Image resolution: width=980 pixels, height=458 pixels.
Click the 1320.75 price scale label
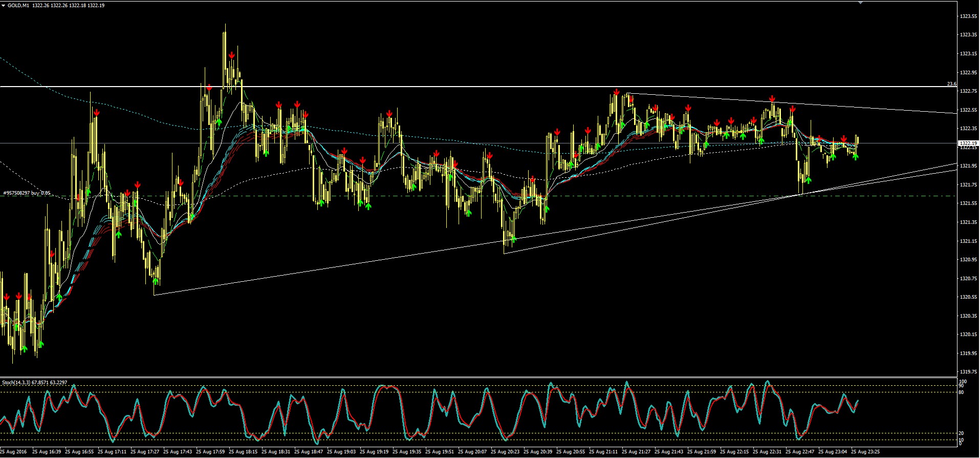(x=969, y=279)
